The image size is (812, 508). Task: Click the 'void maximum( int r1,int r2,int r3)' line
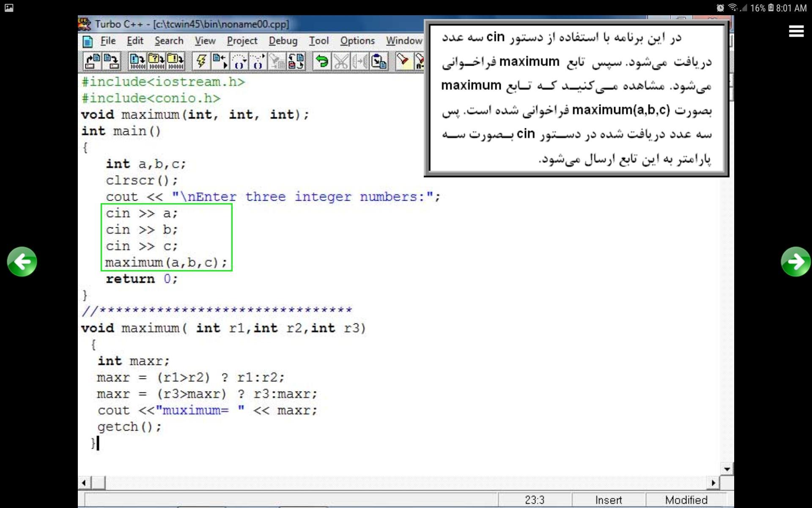click(224, 329)
